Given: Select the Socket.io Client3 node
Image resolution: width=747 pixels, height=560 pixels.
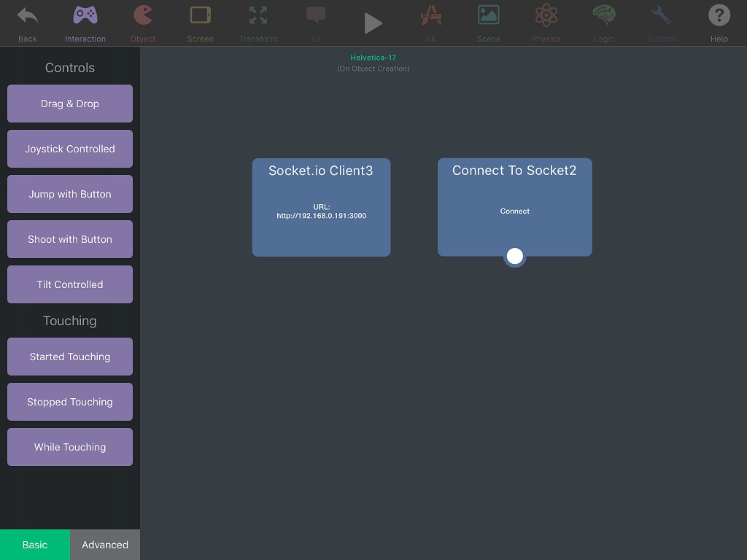Looking at the screenshot, I should (322, 208).
